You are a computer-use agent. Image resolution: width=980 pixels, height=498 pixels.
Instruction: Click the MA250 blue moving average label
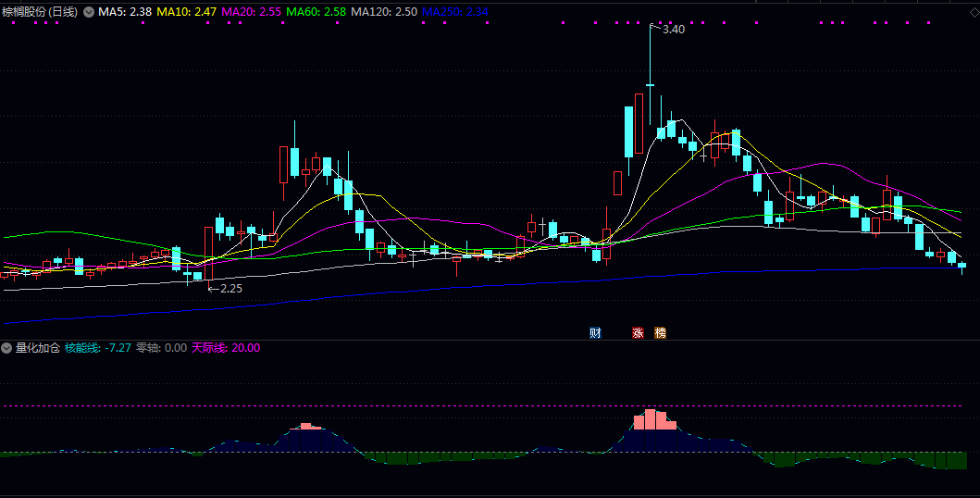click(454, 12)
